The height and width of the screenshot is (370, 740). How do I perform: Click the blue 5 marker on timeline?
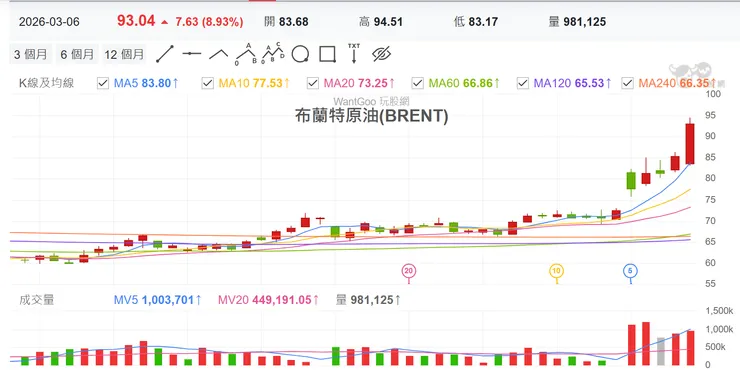tap(631, 271)
